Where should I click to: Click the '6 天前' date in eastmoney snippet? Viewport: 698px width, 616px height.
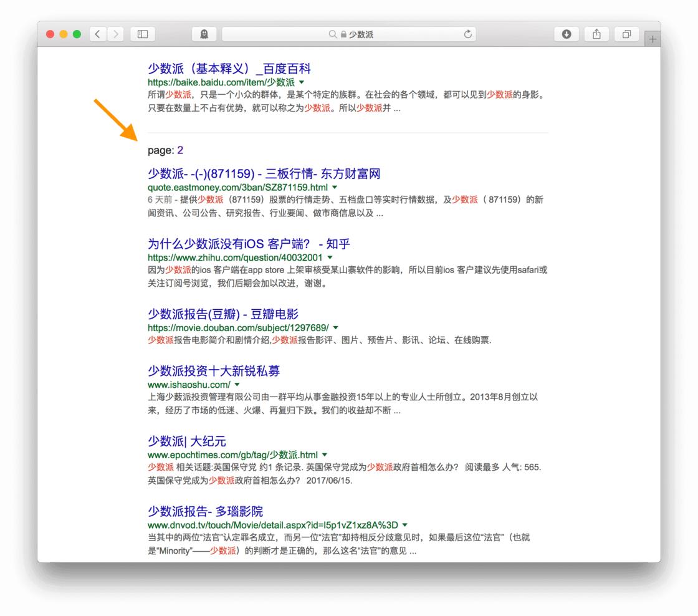(160, 200)
